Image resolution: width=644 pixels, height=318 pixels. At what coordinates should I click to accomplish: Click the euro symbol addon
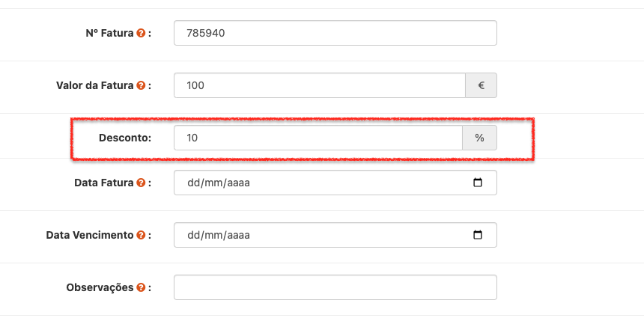point(482,85)
